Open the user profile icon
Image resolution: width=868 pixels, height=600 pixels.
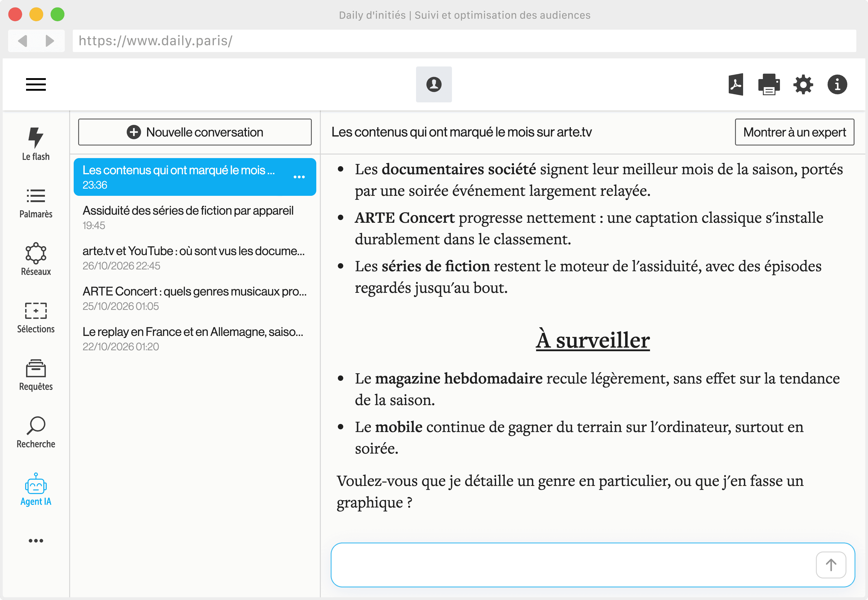pyautogui.click(x=434, y=84)
